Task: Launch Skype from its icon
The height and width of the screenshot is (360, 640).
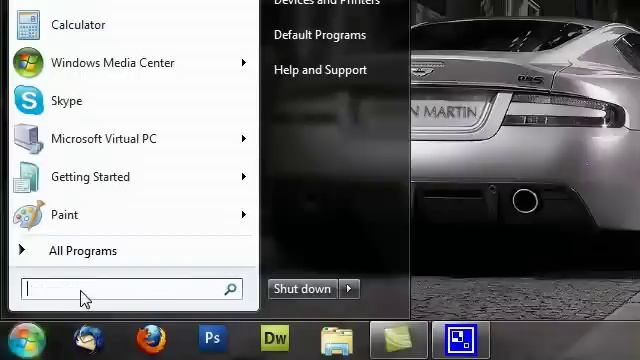Action: tap(29, 100)
